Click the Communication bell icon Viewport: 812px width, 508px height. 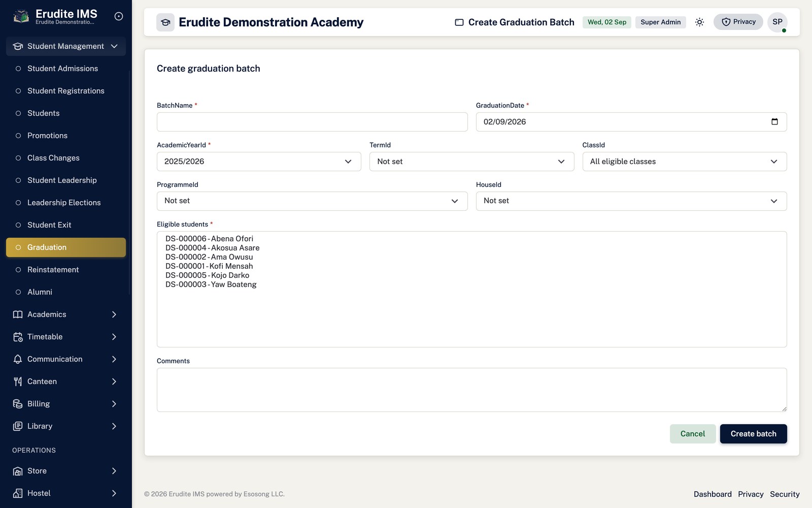pos(18,359)
